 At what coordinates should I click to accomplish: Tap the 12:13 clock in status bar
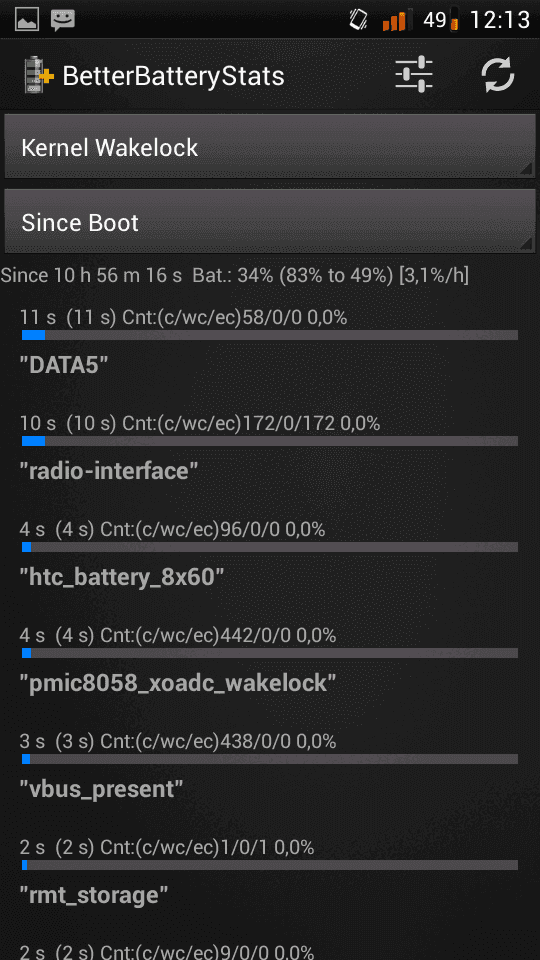pyautogui.click(x=500, y=20)
